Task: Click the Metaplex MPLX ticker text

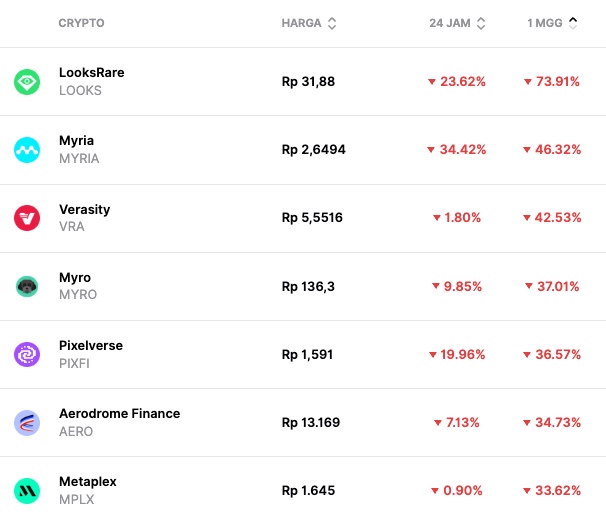Action: click(x=77, y=499)
